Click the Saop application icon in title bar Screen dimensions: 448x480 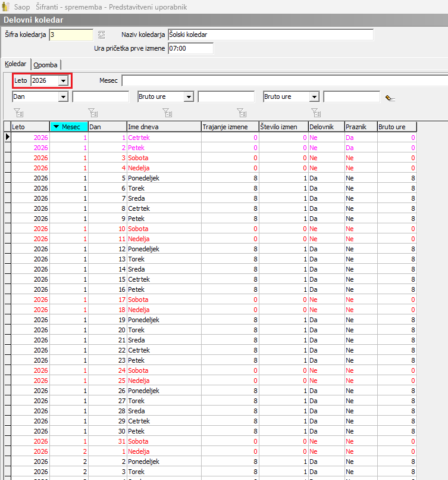6,7
